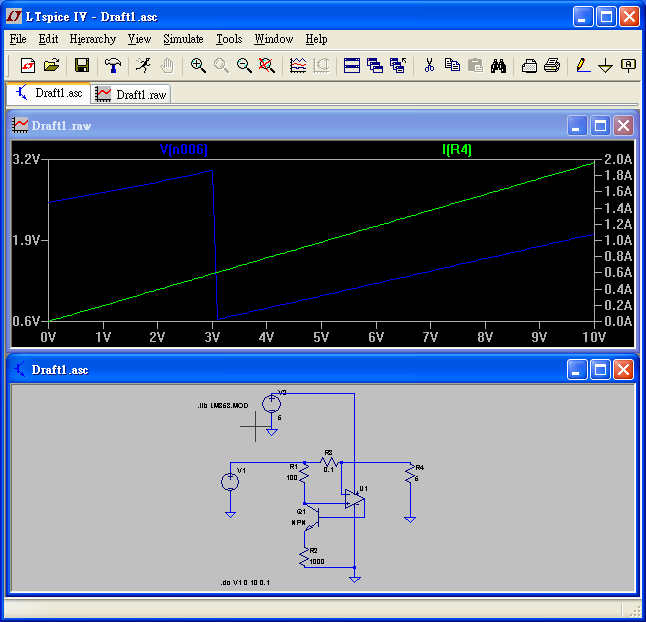Open the Simulate menu
Viewport: 646px width, 622px height.
coord(183,39)
